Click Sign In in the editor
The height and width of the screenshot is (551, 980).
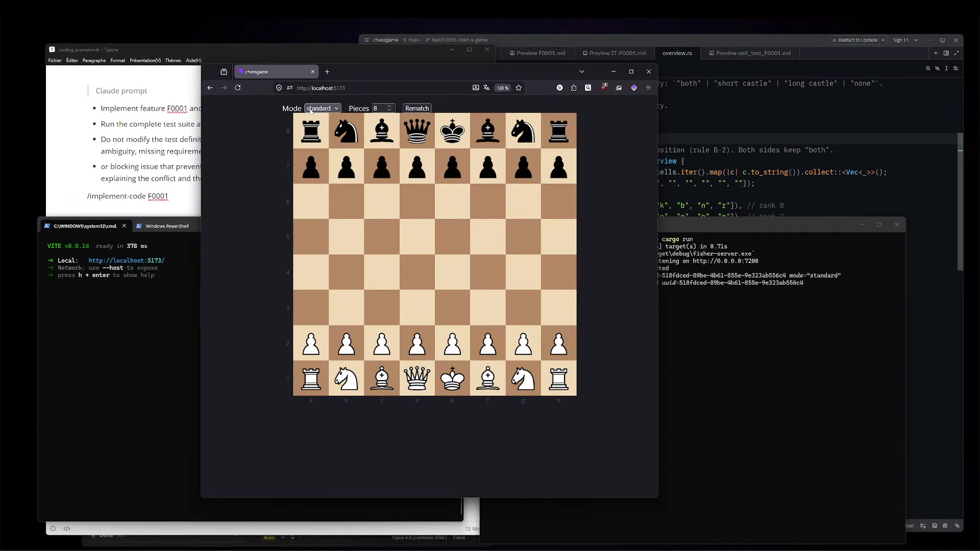click(900, 40)
